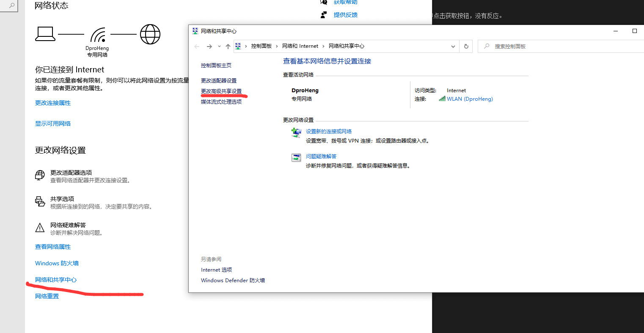Click the 更改适配器选项 globe icon

40,175
